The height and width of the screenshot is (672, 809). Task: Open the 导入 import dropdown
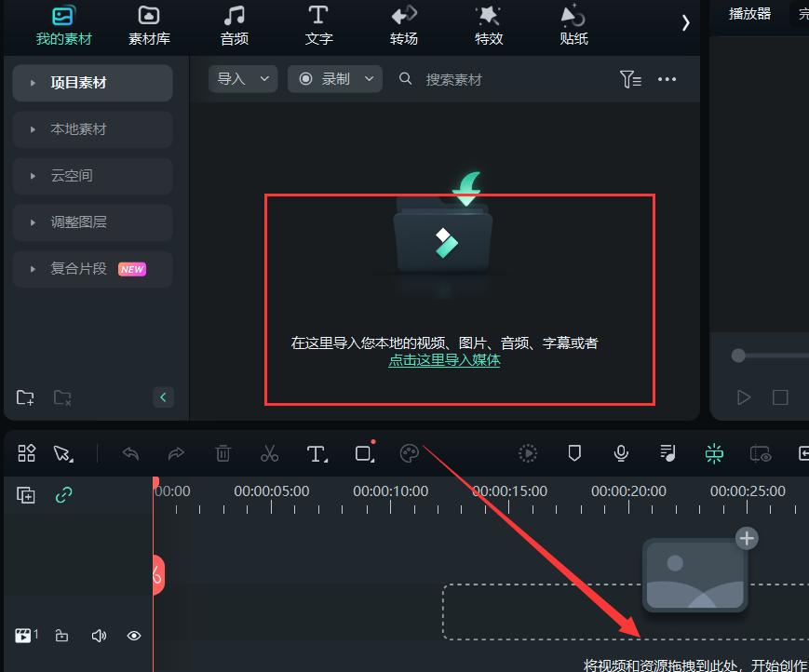click(x=242, y=79)
